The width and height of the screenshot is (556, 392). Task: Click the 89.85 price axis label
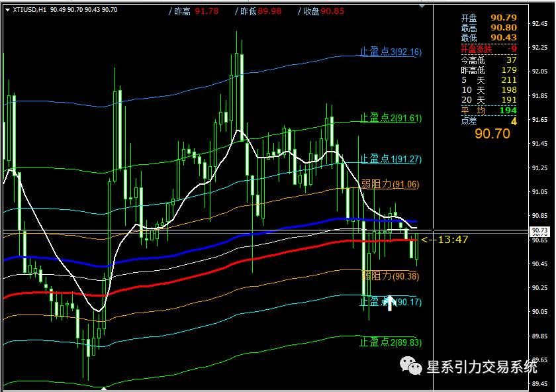click(x=539, y=336)
